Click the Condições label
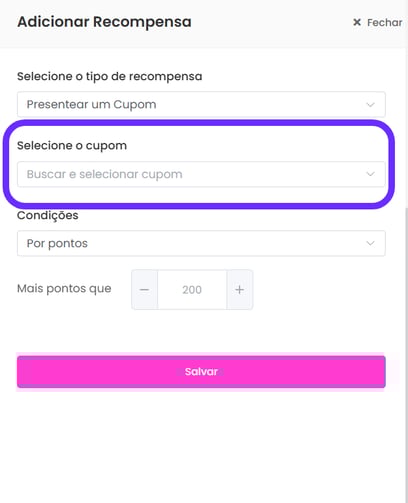Viewport: 408px width, 503px height. coord(48,215)
